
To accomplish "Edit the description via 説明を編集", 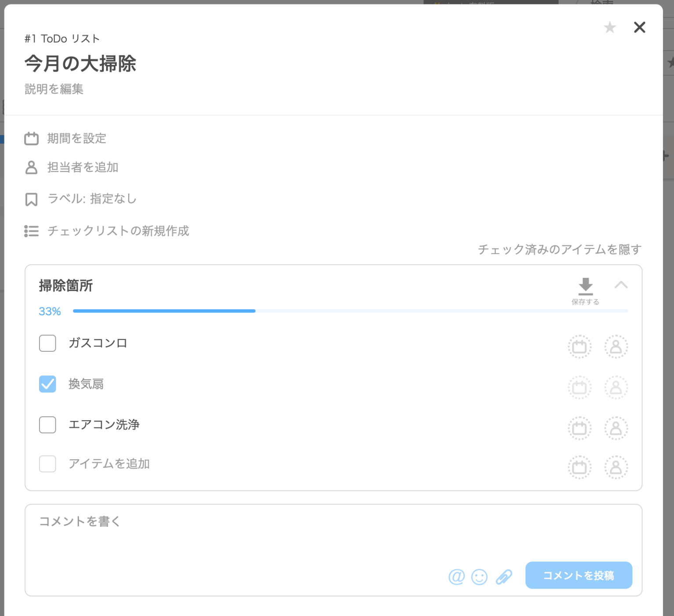I will (x=54, y=89).
